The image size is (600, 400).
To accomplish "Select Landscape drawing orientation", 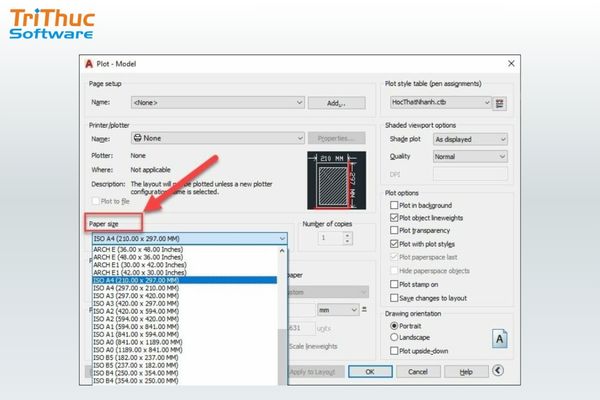I will [394, 337].
